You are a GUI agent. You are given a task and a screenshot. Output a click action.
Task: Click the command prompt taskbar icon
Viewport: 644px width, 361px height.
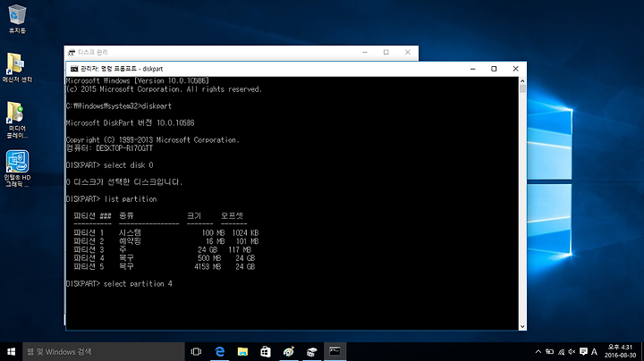click(335, 351)
